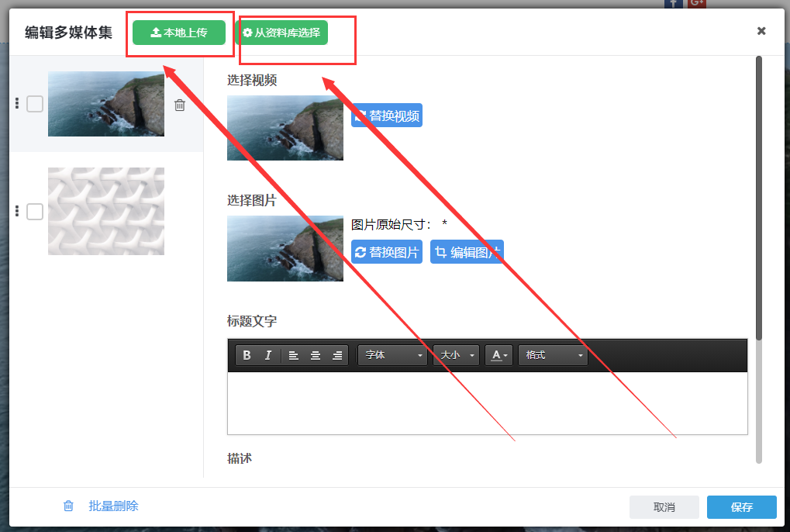Open the 格式 format dropdown
Image resolution: width=790 pixels, height=532 pixels.
click(553, 355)
